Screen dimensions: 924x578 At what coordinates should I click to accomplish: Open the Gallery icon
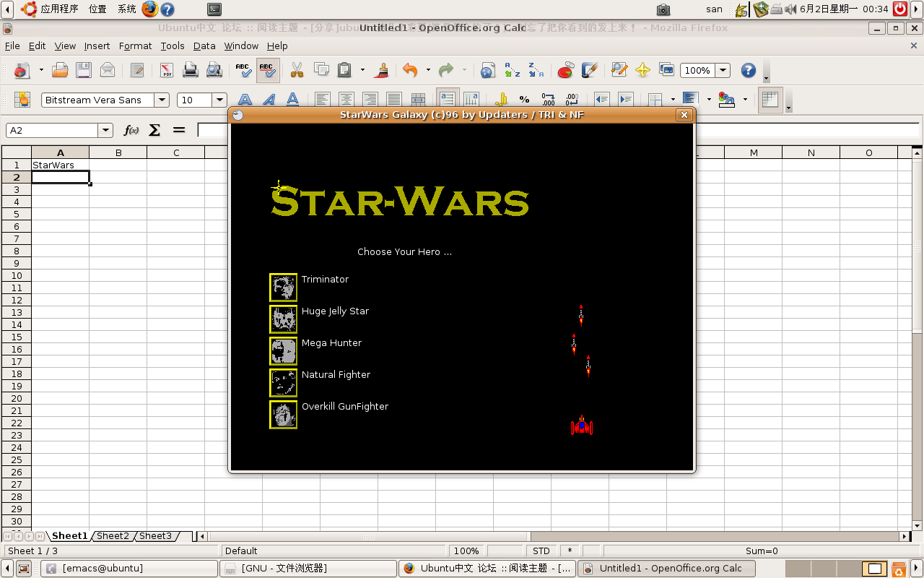pos(666,70)
